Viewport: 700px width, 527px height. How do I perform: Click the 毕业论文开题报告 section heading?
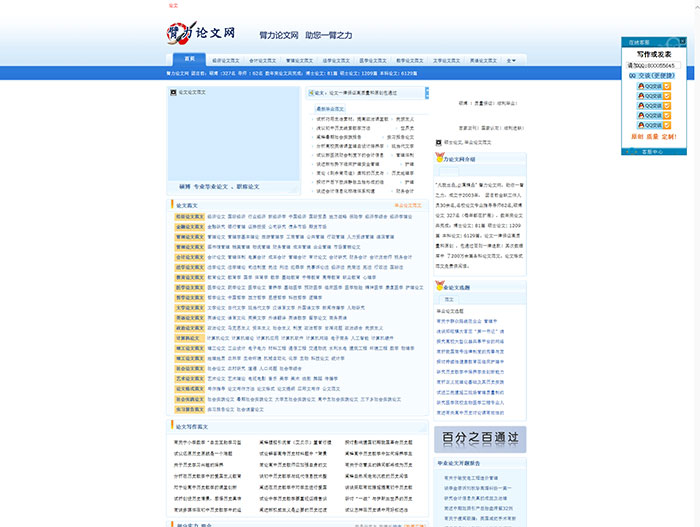click(458, 463)
